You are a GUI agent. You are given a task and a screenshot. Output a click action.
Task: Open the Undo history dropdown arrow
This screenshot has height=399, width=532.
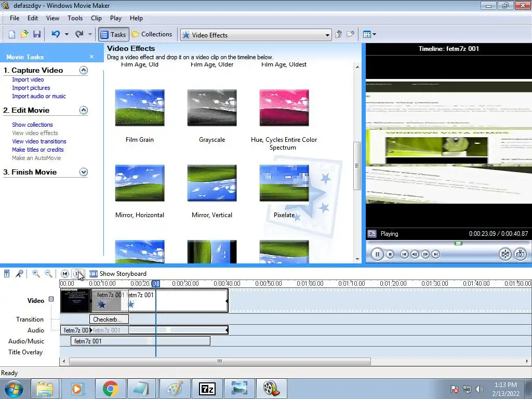click(66, 34)
